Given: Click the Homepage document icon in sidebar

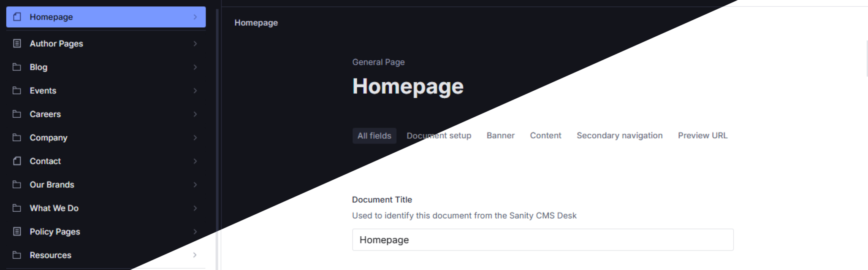Looking at the screenshot, I should pyautogui.click(x=17, y=17).
